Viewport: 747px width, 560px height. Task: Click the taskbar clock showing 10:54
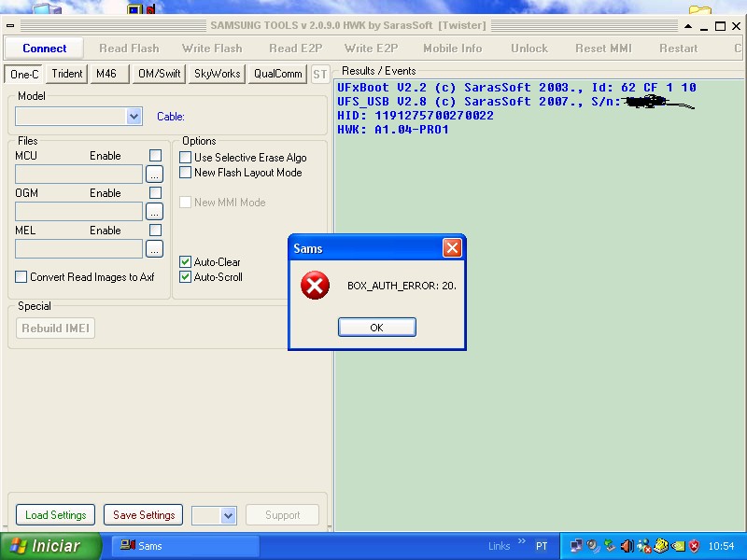[x=721, y=546]
